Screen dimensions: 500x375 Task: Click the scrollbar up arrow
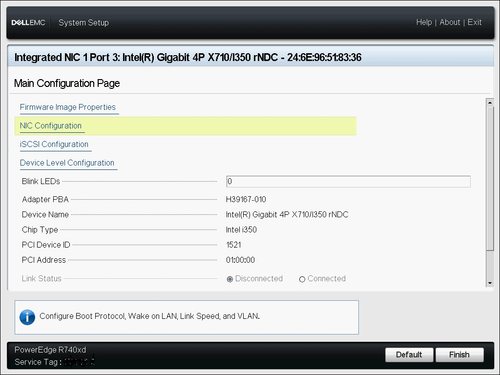tap(490, 103)
